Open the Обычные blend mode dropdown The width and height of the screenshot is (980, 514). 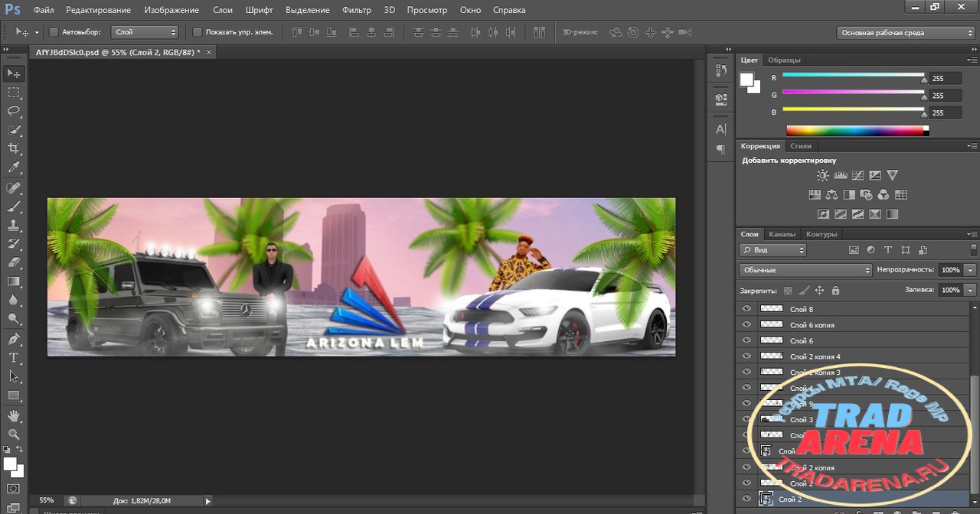coord(805,270)
